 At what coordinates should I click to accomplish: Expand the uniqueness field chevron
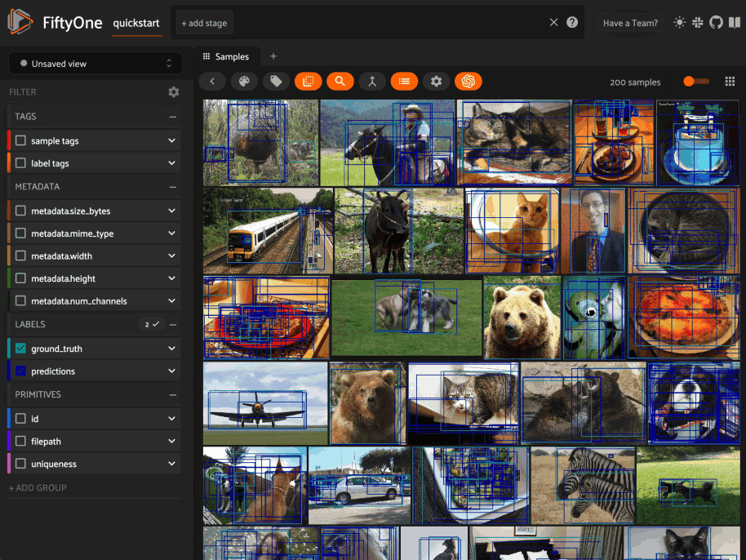[x=171, y=464]
